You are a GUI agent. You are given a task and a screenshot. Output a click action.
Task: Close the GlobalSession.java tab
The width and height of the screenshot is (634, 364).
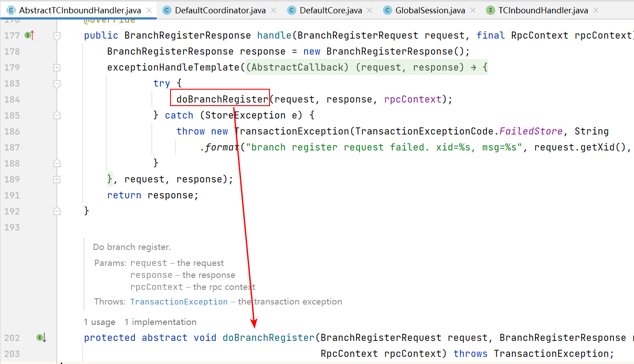(x=472, y=10)
